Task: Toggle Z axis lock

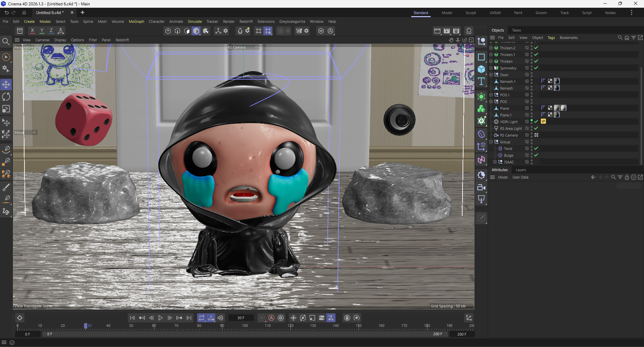Action: click(51, 31)
